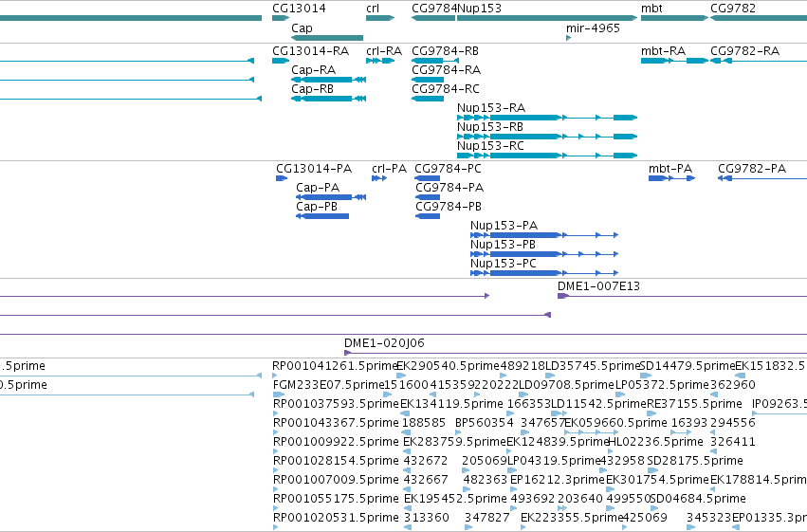Click the RP001007009.5prime EST label
807x532 pixels.
336,480
